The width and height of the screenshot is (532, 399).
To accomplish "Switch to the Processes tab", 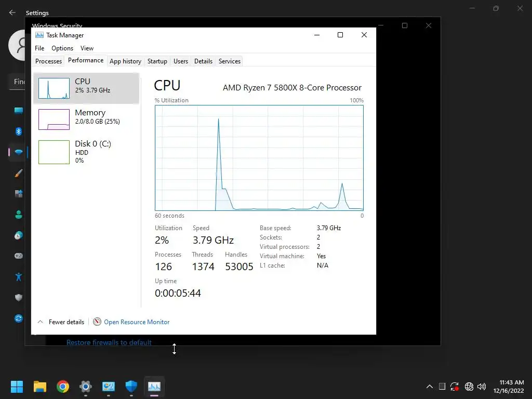I will pos(48,61).
